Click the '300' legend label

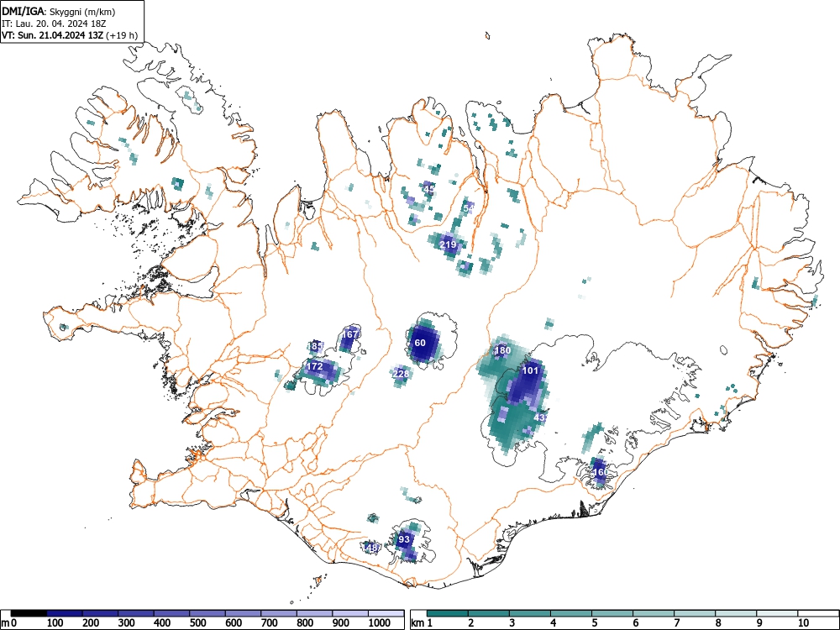click(x=127, y=623)
